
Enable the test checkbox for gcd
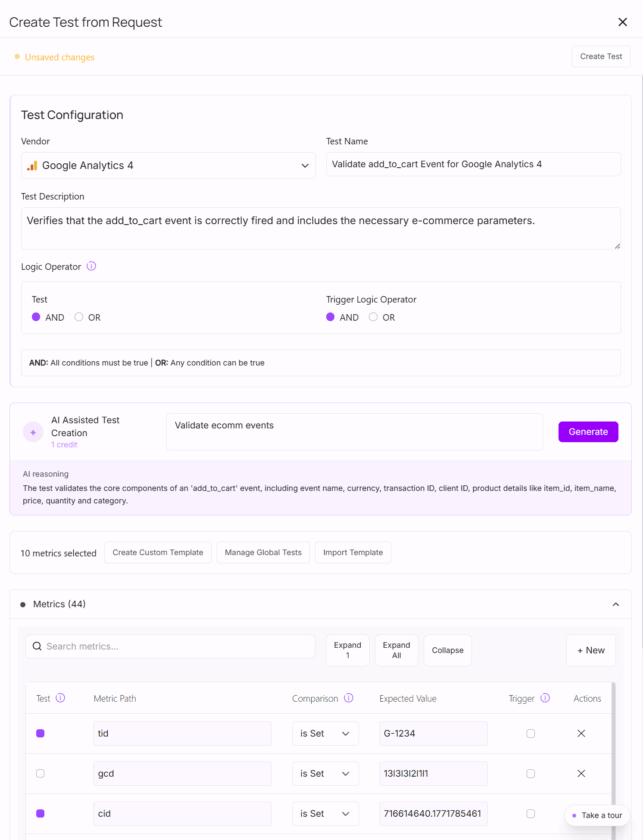coord(41,774)
